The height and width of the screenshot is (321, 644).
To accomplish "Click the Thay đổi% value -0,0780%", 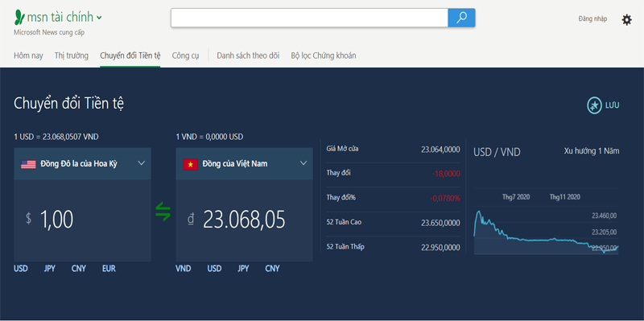I will click(x=445, y=199).
